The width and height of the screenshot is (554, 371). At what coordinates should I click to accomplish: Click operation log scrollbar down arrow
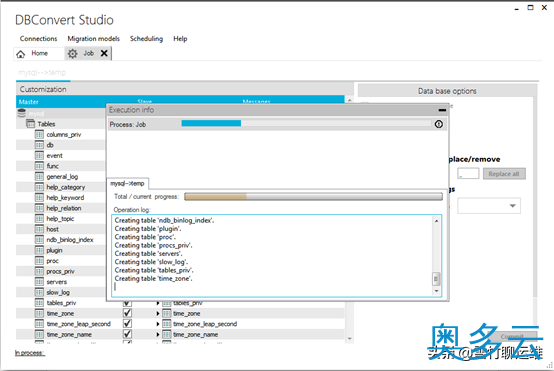point(436,291)
